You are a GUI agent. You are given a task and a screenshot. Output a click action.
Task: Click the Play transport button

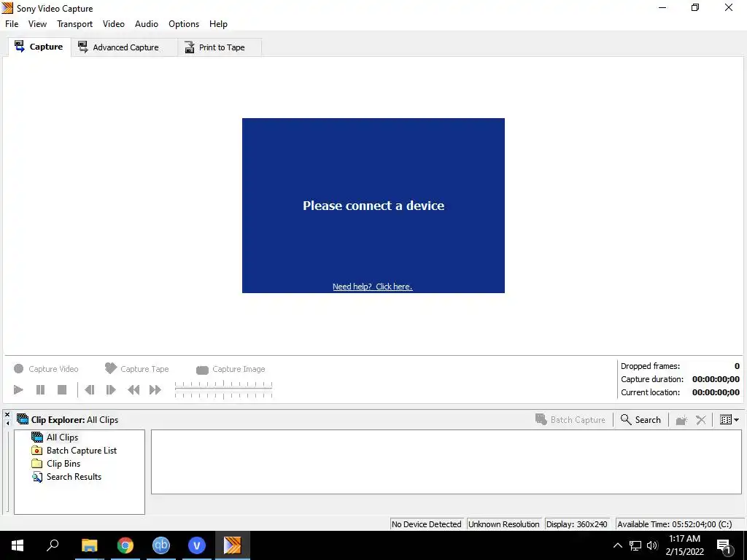tap(18, 389)
